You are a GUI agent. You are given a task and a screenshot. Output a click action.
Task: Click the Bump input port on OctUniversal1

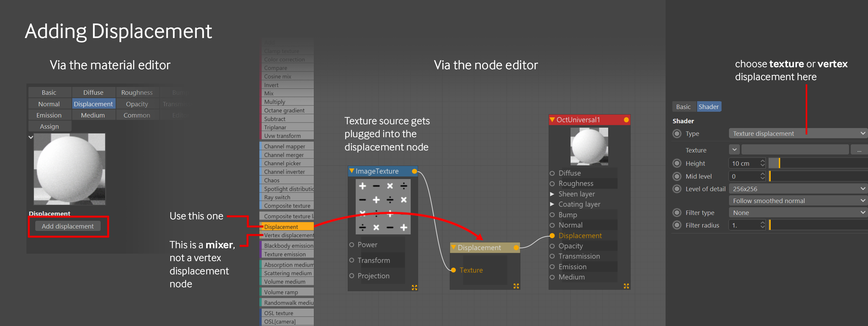pos(552,215)
